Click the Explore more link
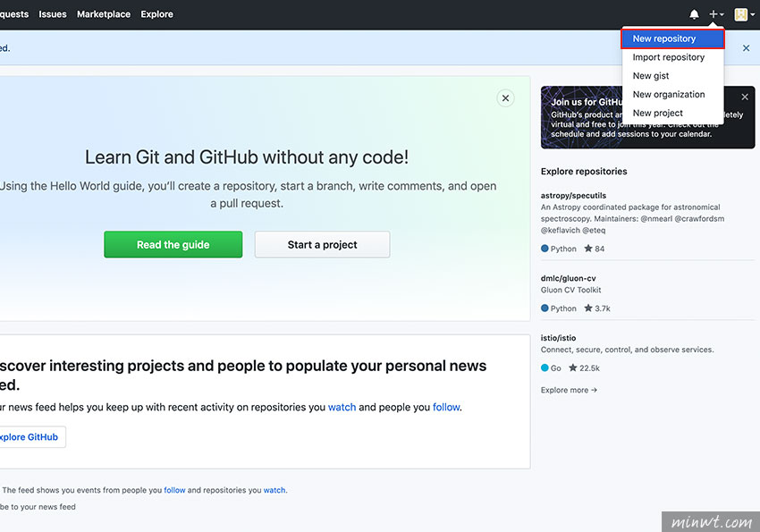760x532 pixels. pyautogui.click(x=569, y=390)
